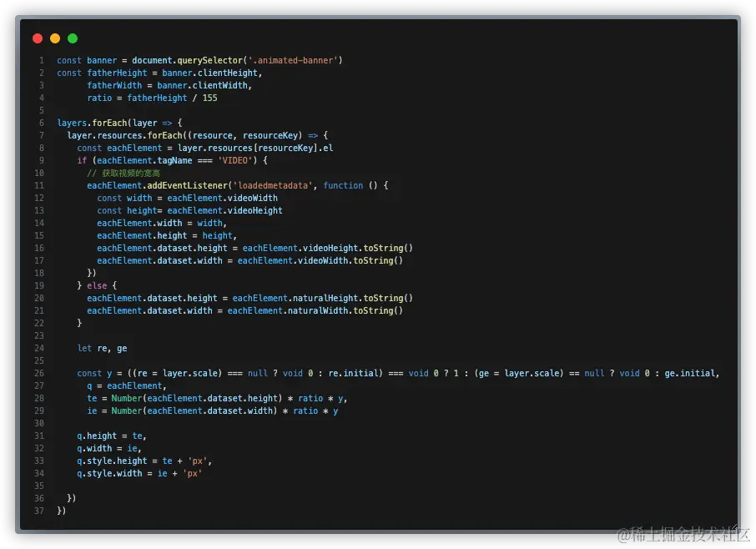Screen dimensions: 756x549
Task: Click the red close dot
Action: (38, 38)
